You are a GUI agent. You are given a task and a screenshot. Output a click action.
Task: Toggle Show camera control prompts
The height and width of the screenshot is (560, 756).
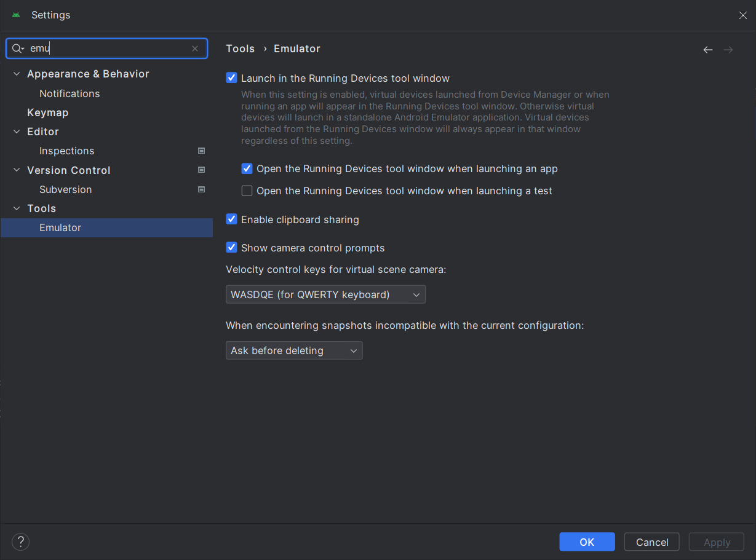(232, 248)
